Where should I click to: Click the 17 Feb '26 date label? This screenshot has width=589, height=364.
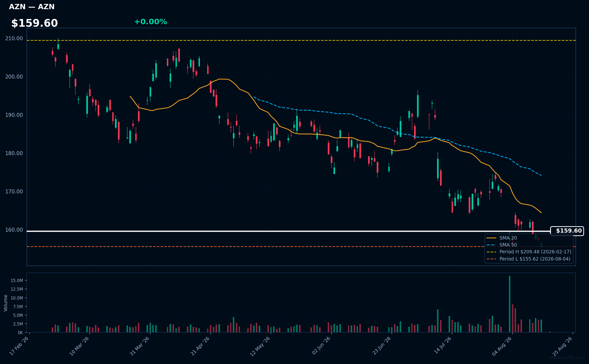click(19, 346)
